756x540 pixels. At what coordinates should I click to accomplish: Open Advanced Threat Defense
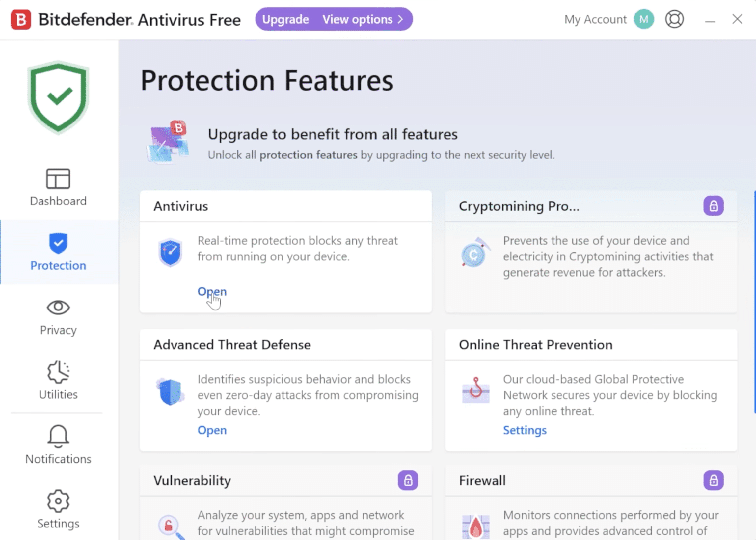click(212, 430)
